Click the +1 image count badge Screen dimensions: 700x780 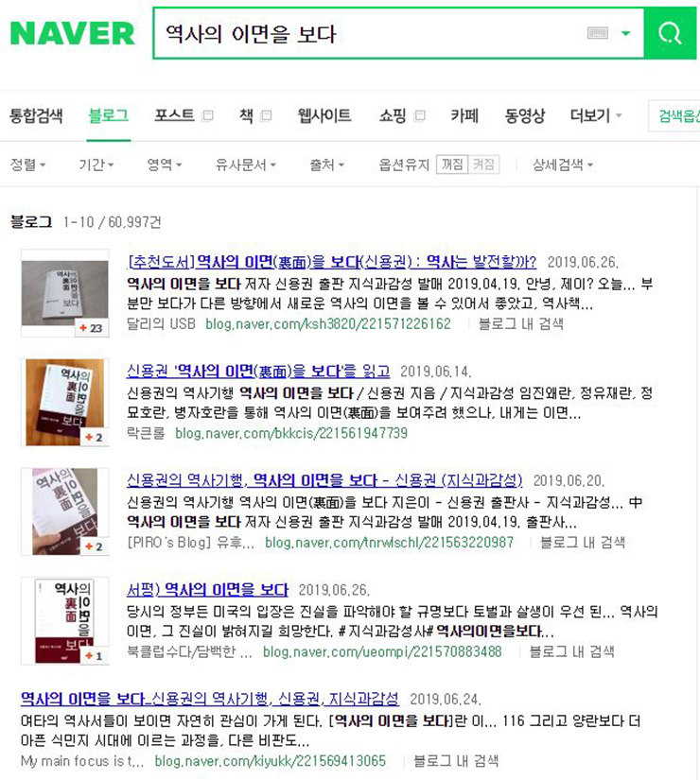(x=94, y=655)
